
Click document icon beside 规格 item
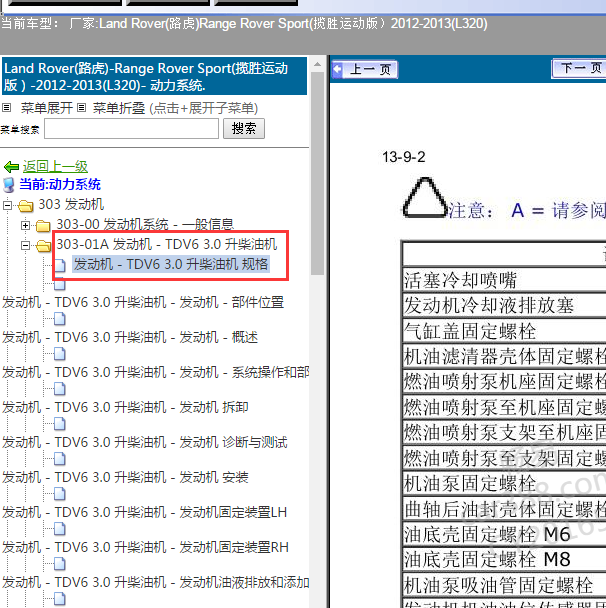60,265
